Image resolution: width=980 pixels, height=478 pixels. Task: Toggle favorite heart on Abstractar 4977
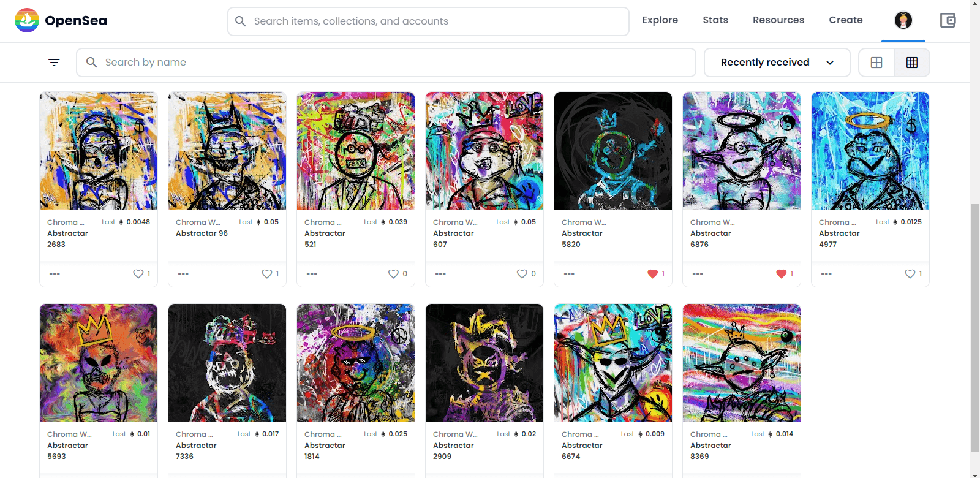click(x=910, y=274)
